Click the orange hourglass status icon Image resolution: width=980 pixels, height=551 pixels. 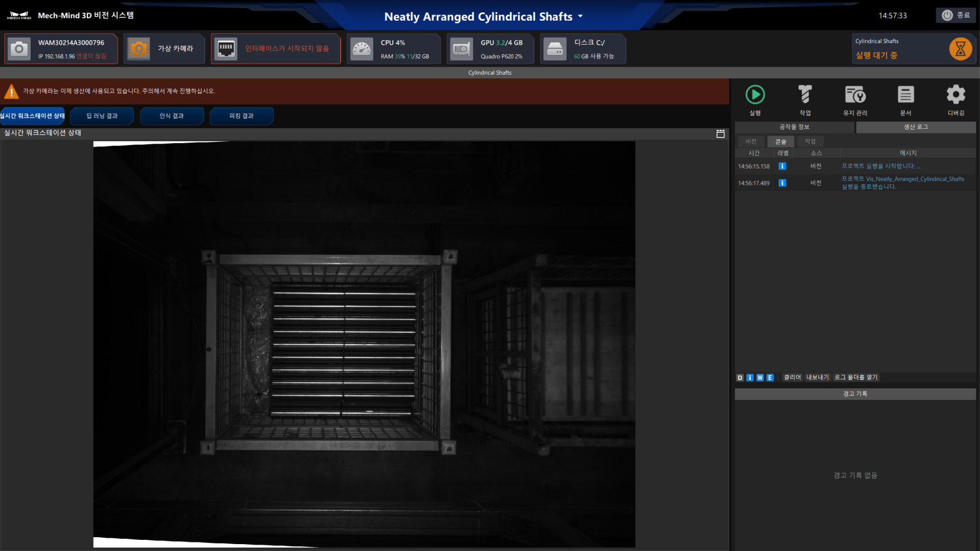coord(960,49)
